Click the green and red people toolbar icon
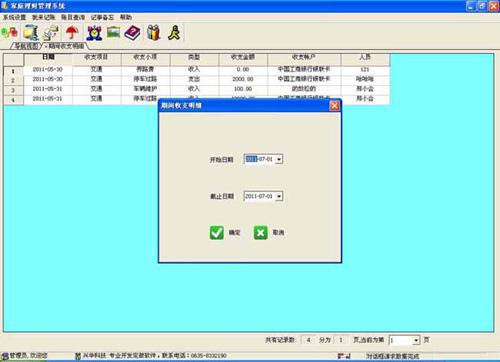Viewport: 500px width, 362px height. point(10,32)
